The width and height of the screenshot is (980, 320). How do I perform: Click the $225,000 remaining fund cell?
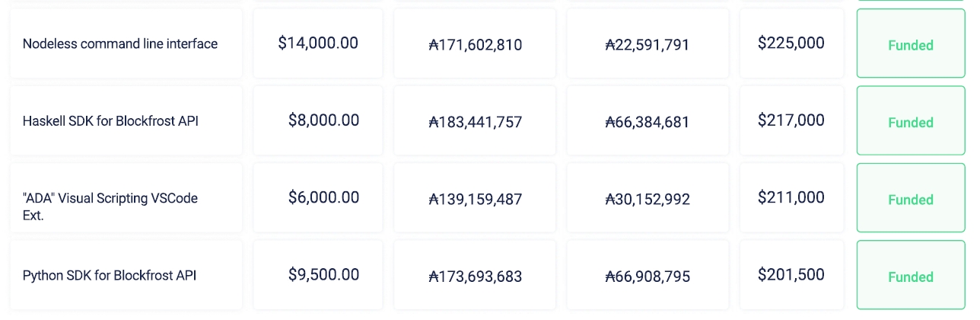pyautogui.click(x=791, y=43)
